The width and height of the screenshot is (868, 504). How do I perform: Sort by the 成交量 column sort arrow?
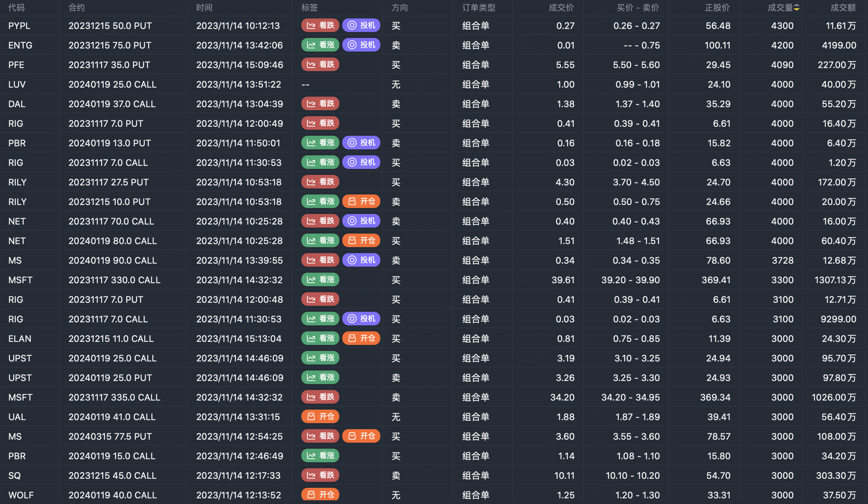(797, 8)
